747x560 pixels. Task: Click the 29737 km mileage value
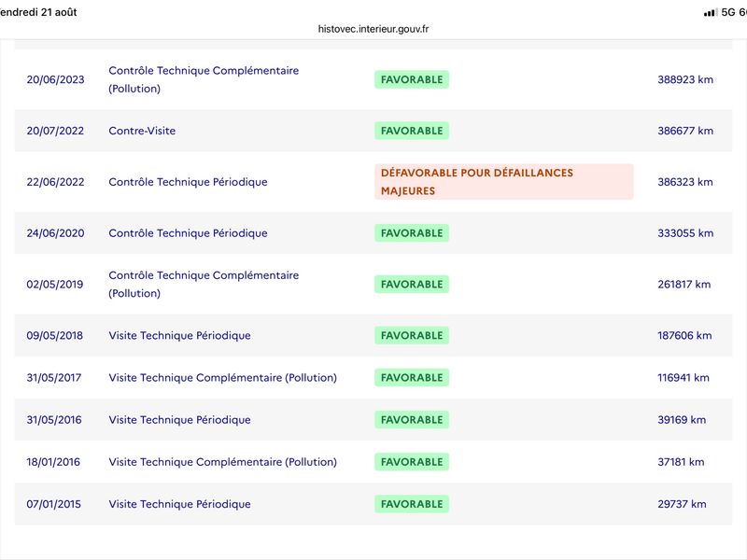pos(682,504)
